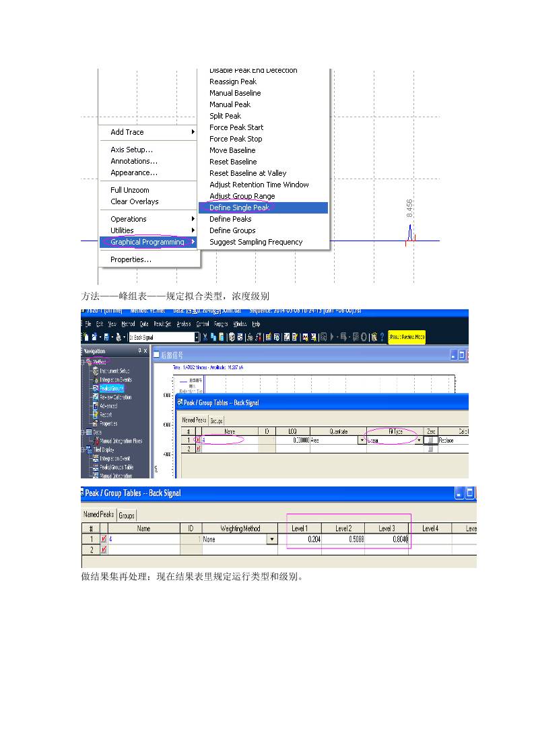
Task: Open the Fit Type dropdown for peak 1
Action: (419, 440)
